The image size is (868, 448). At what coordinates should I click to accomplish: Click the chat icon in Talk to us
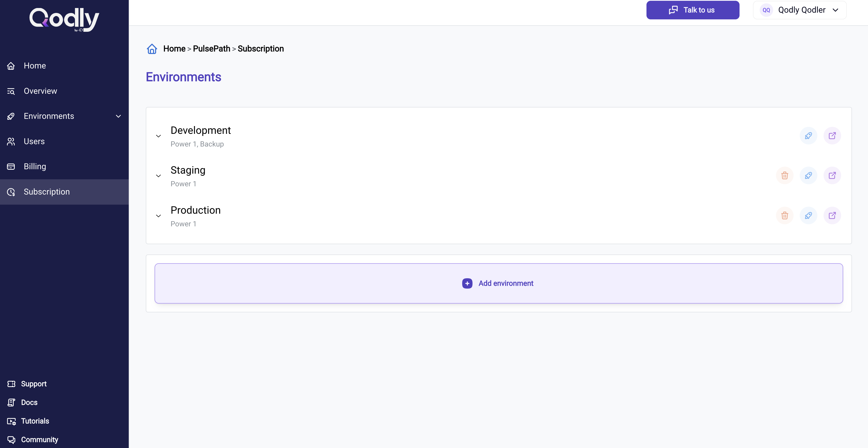673,10
